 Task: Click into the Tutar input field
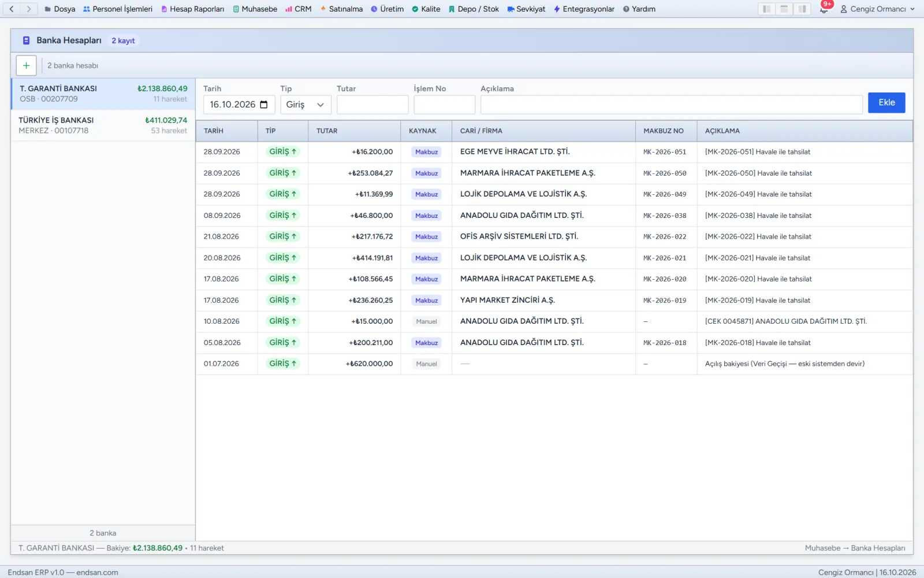click(x=372, y=105)
